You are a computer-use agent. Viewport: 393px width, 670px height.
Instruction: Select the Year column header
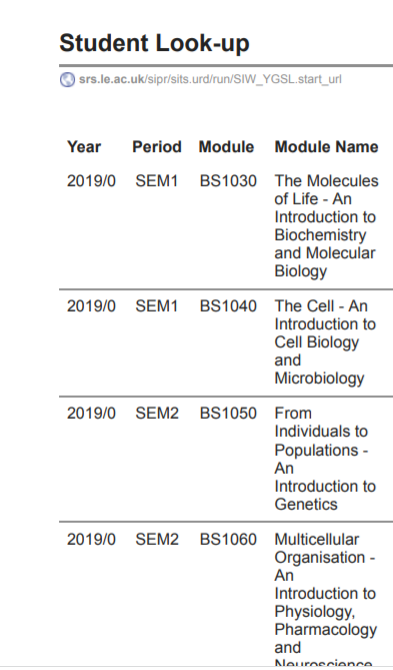pyautogui.click(x=84, y=147)
